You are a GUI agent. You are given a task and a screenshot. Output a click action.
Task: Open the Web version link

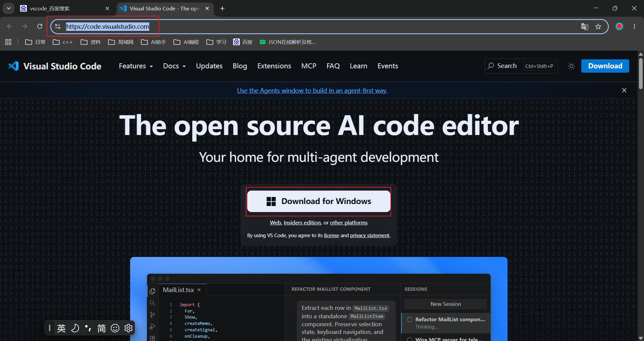275,223
